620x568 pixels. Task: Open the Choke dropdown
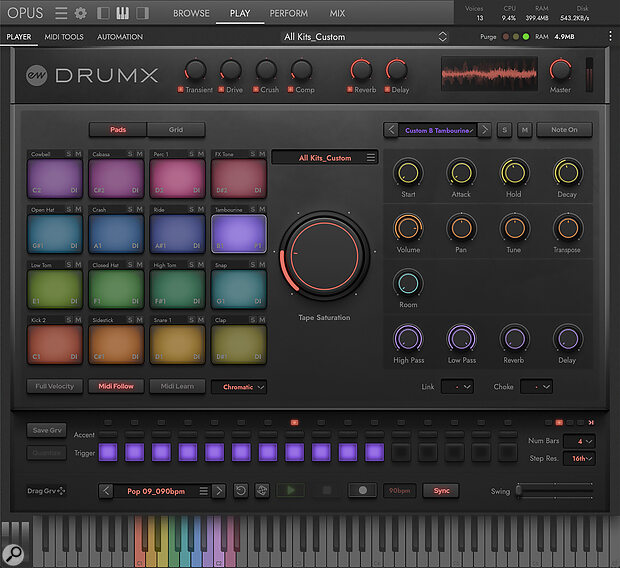[x=537, y=386]
